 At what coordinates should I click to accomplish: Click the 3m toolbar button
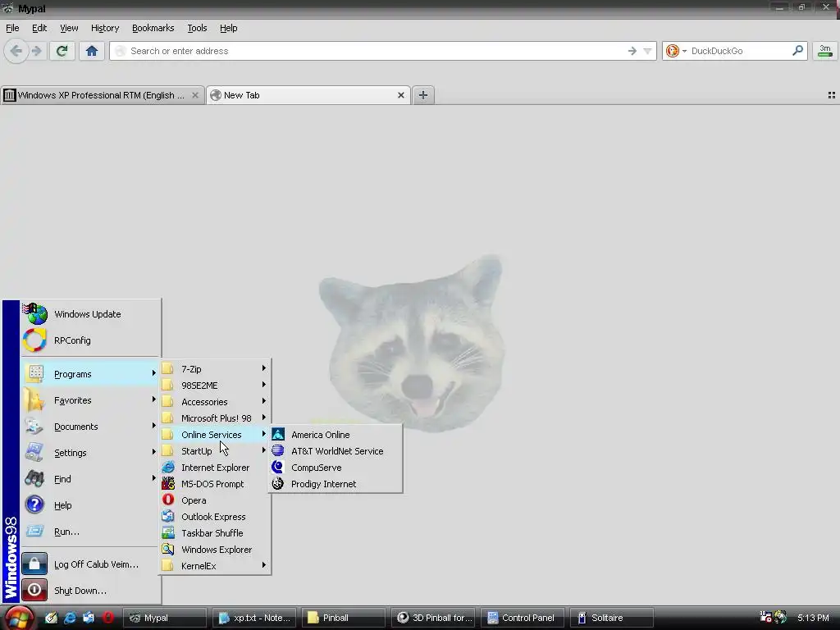825,51
